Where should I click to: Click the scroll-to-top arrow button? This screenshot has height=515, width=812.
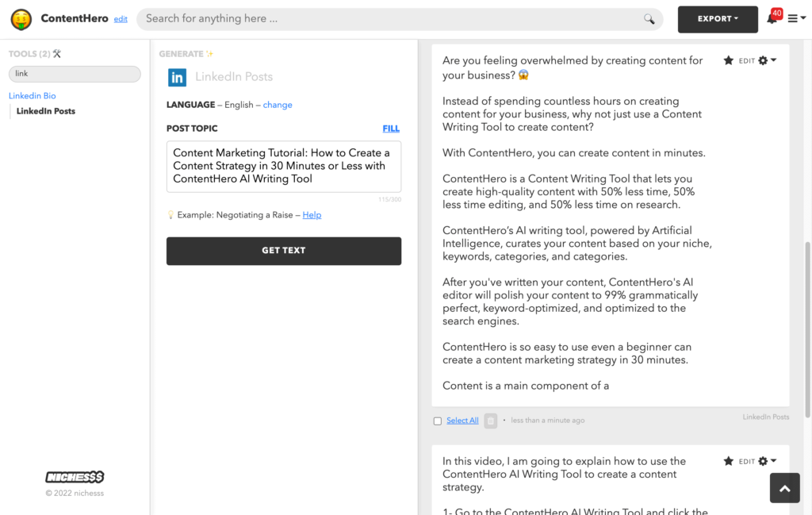coord(784,488)
